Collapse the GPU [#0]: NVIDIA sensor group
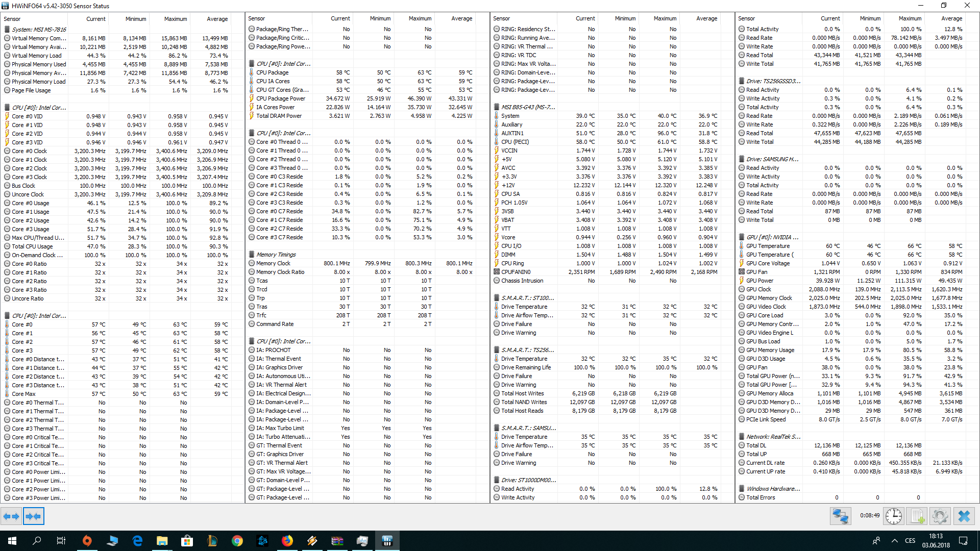The height and width of the screenshot is (551, 980). (772, 237)
